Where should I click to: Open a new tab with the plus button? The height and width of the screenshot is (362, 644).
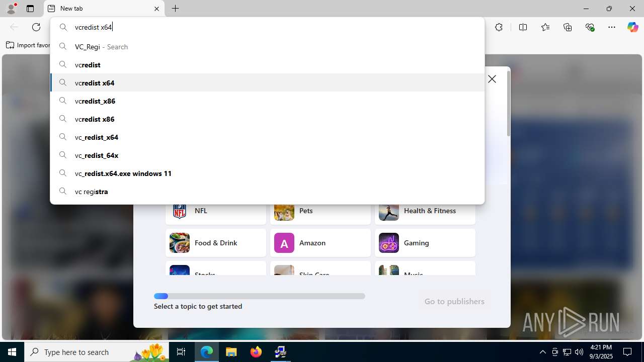(x=175, y=9)
